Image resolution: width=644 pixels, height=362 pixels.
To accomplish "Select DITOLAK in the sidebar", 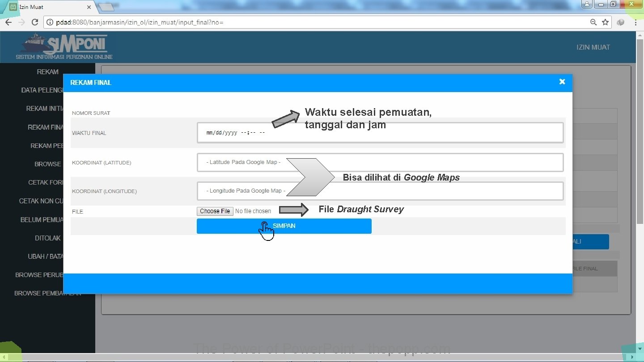I will [48, 238].
